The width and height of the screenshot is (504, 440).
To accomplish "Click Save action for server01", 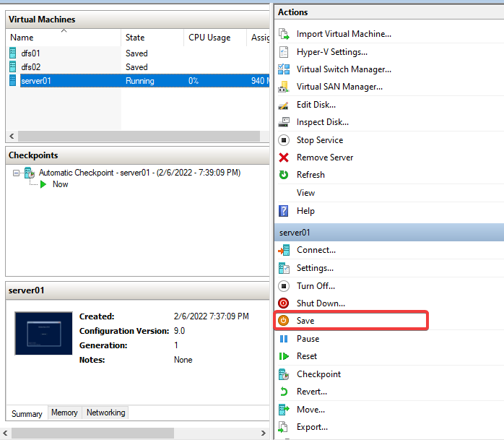I will coord(305,321).
